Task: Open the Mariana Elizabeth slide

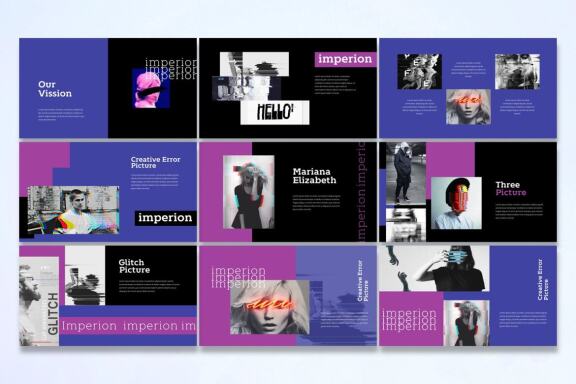Action: click(288, 192)
